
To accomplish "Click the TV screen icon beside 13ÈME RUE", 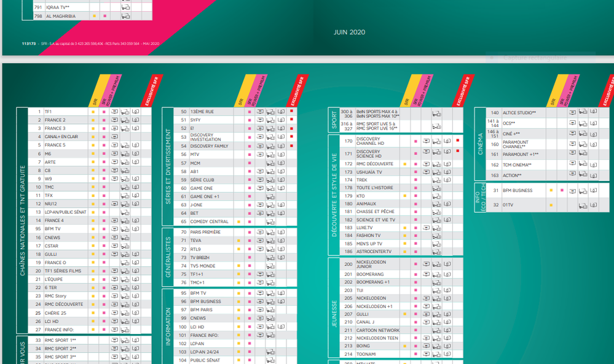I will [x=260, y=112].
